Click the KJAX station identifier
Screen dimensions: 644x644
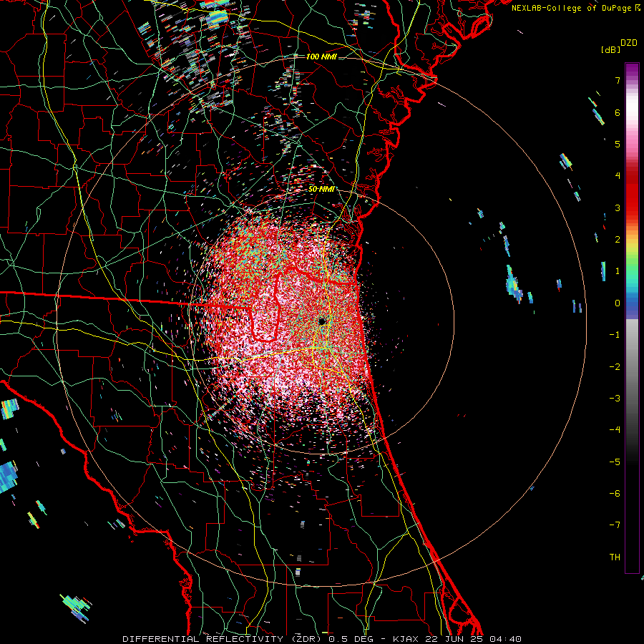[x=406, y=639]
